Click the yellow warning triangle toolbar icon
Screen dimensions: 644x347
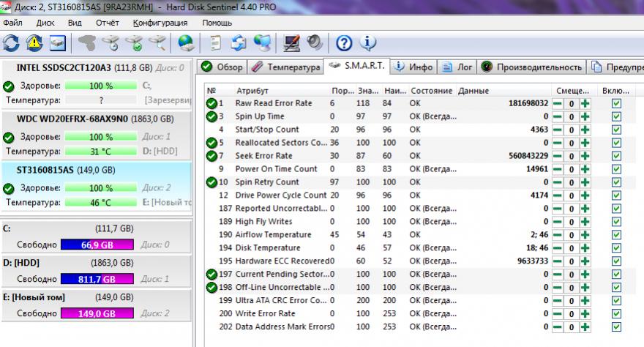point(34,42)
